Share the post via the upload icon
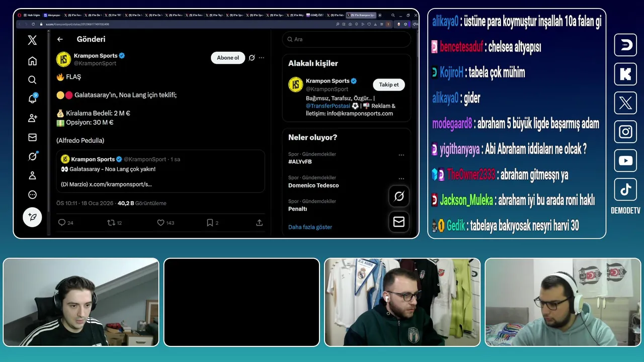 (260, 223)
